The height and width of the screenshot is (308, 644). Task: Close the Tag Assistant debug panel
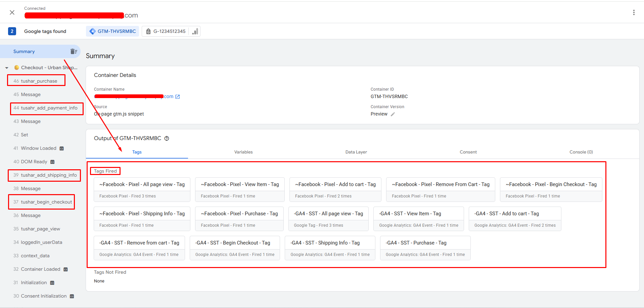point(12,12)
